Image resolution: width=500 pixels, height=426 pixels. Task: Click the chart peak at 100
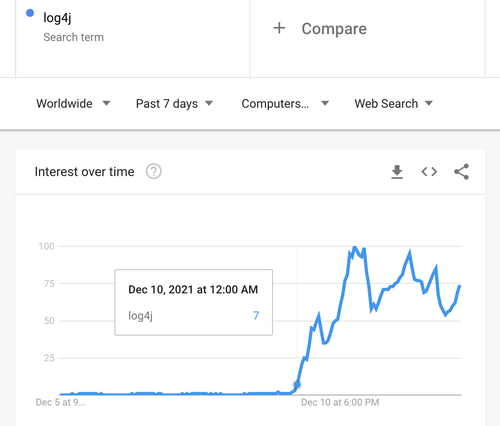point(355,247)
